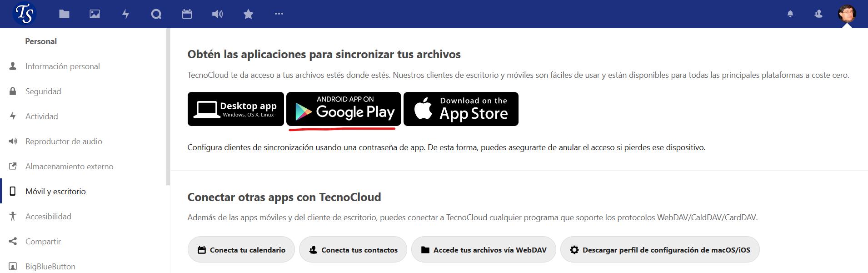This screenshot has height=273, width=868.
Task: Get the Android app on Google Play
Action: click(344, 109)
